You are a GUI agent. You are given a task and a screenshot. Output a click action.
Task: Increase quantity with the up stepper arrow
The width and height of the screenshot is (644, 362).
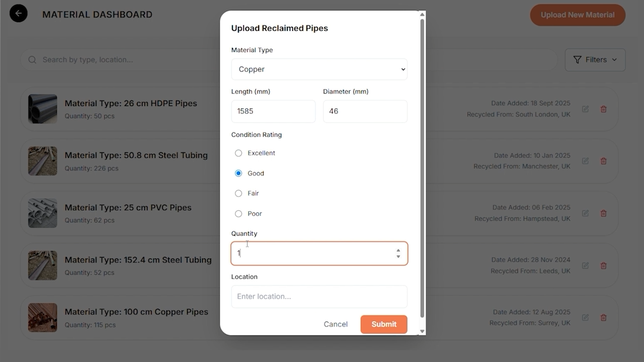[398, 251]
